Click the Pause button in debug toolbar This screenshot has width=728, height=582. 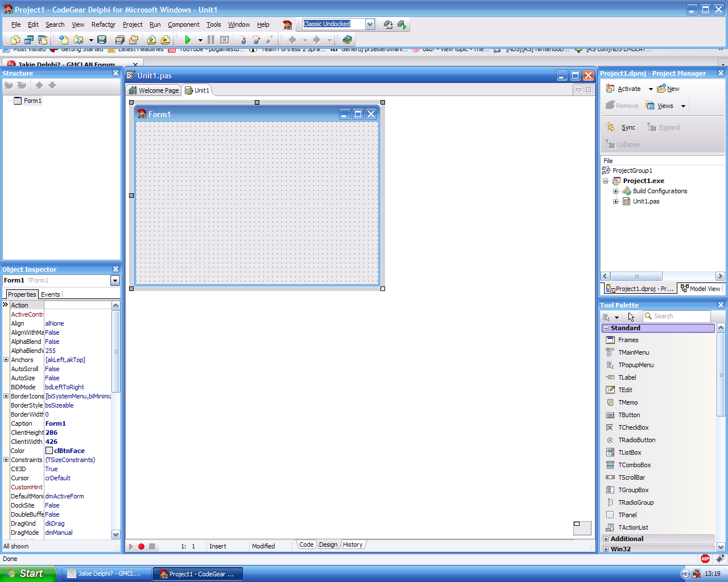[211, 40]
